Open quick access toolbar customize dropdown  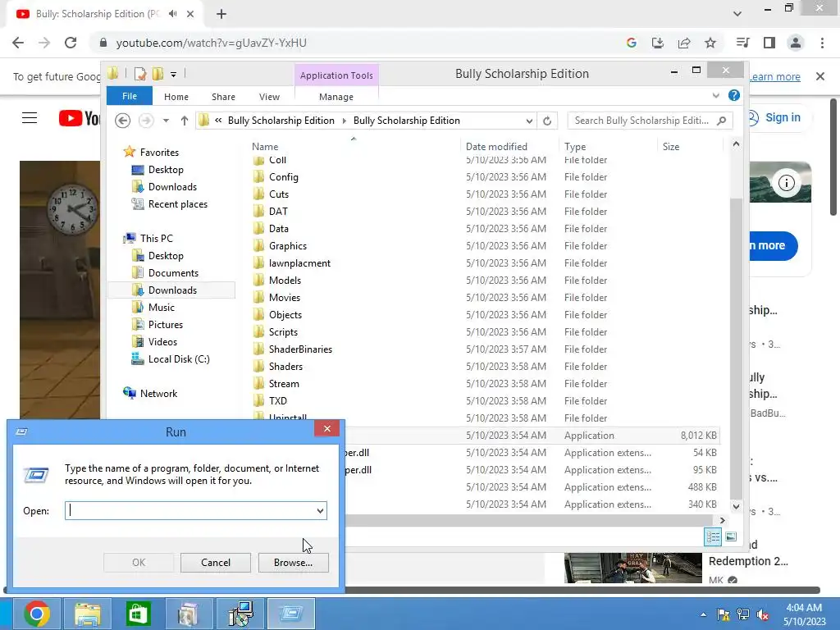point(173,75)
